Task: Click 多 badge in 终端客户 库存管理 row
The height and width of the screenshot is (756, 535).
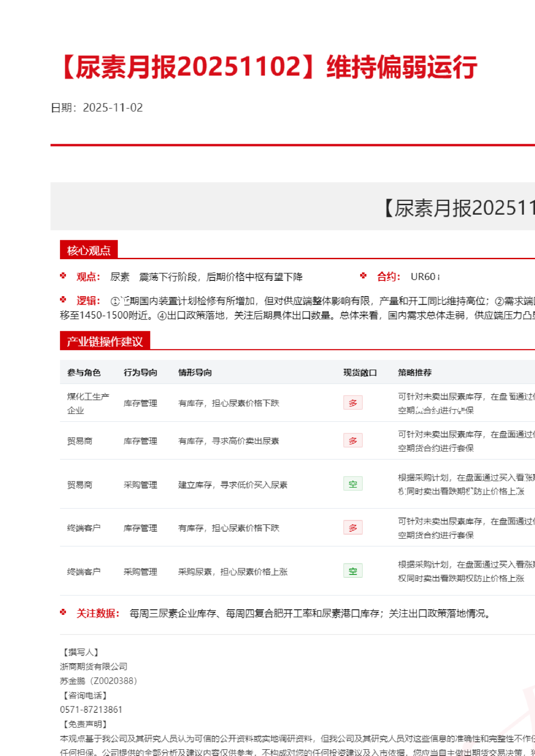Action: tap(353, 527)
